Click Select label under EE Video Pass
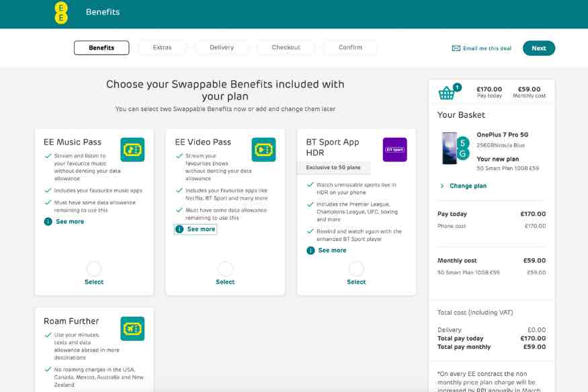 click(225, 282)
